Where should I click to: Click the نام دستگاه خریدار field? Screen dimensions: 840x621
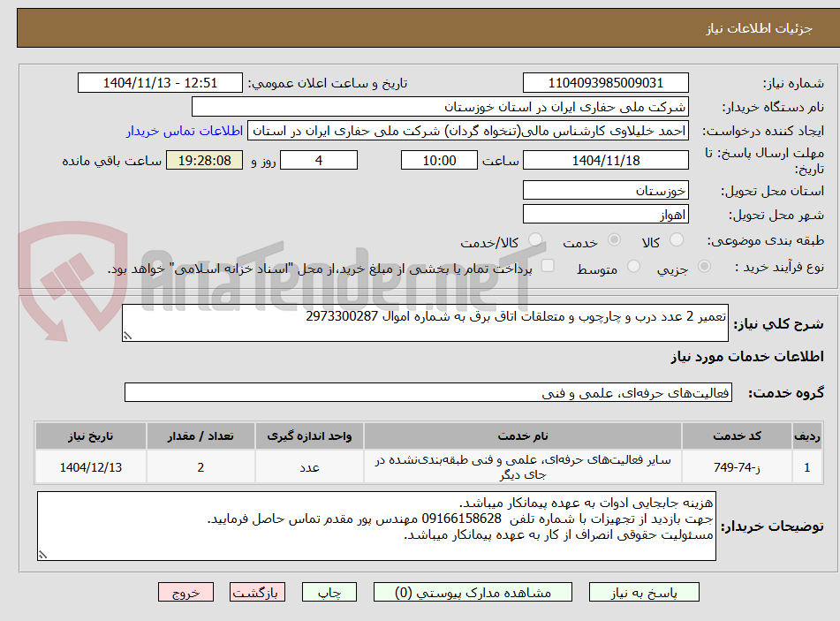pos(440,107)
